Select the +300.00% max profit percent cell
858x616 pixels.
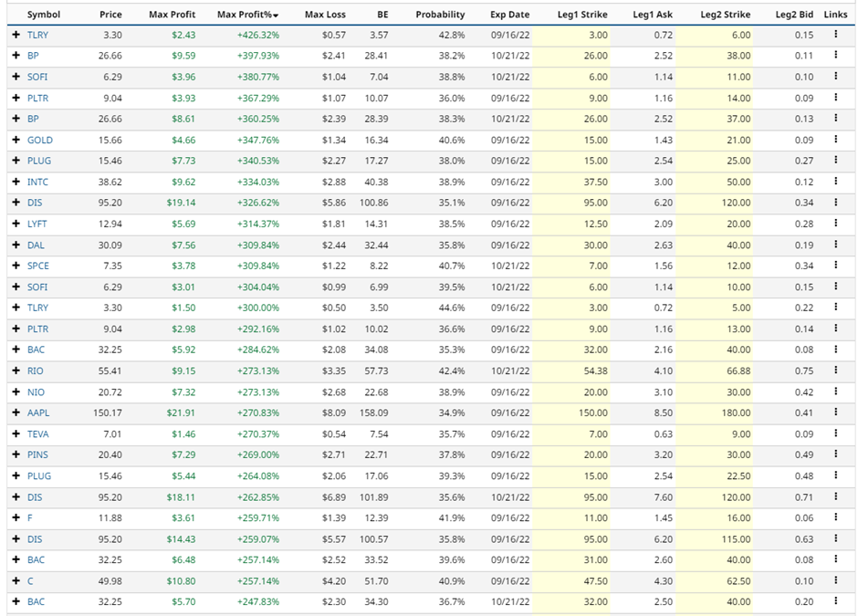pyautogui.click(x=257, y=308)
